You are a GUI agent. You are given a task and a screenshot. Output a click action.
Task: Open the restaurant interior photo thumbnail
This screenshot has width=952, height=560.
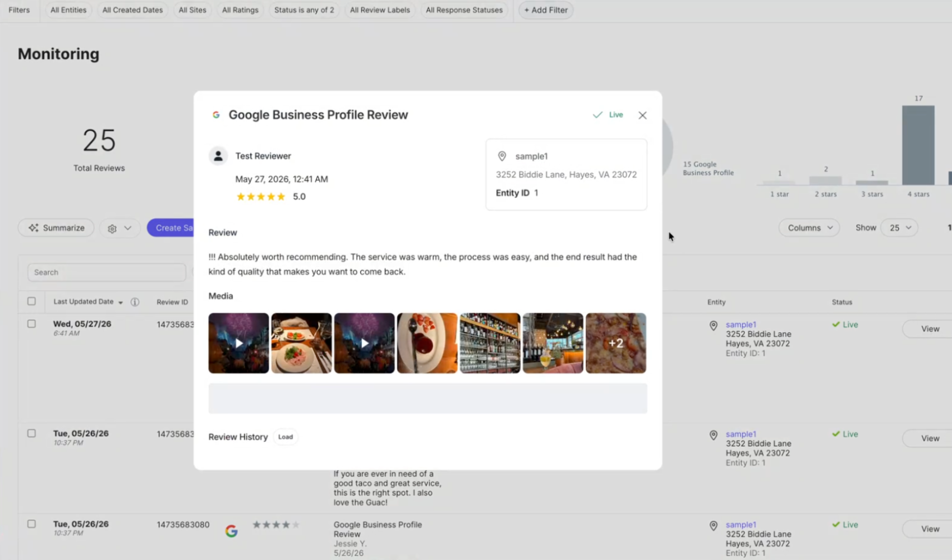pyautogui.click(x=553, y=343)
